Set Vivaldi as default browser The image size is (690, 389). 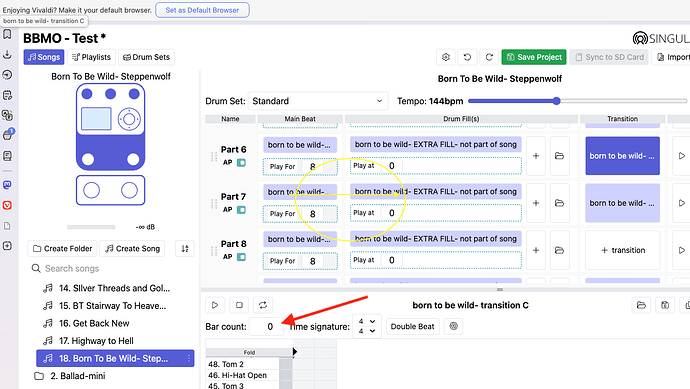[202, 10]
